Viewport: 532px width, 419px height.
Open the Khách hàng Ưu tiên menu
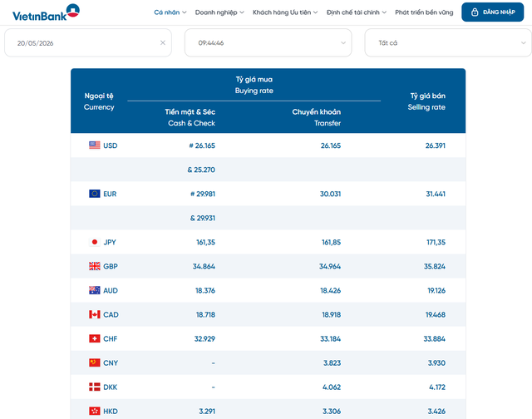click(285, 12)
